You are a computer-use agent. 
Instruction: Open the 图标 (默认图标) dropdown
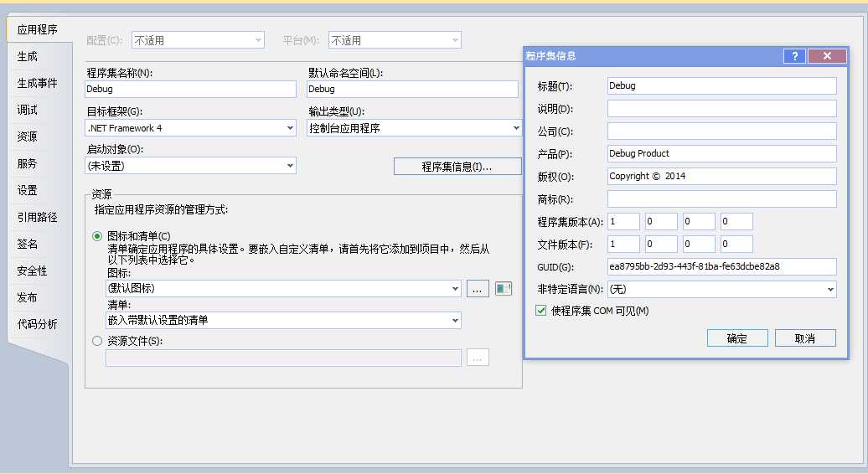click(x=283, y=288)
